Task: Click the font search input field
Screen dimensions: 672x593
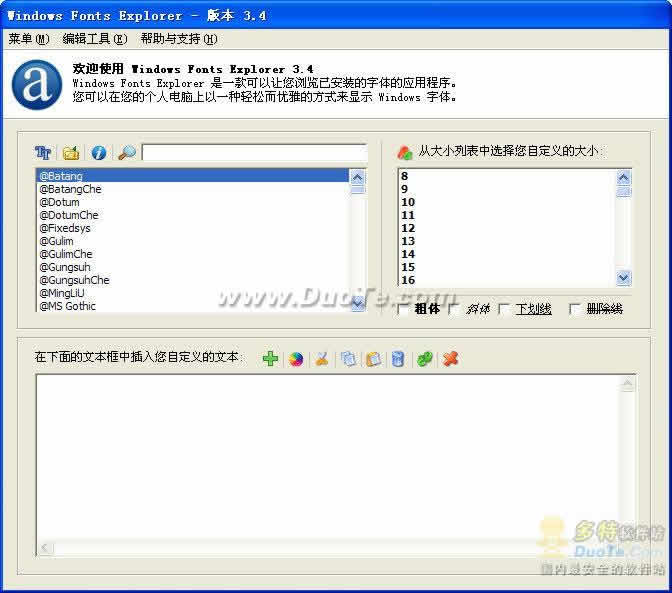Action: pos(255,153)
